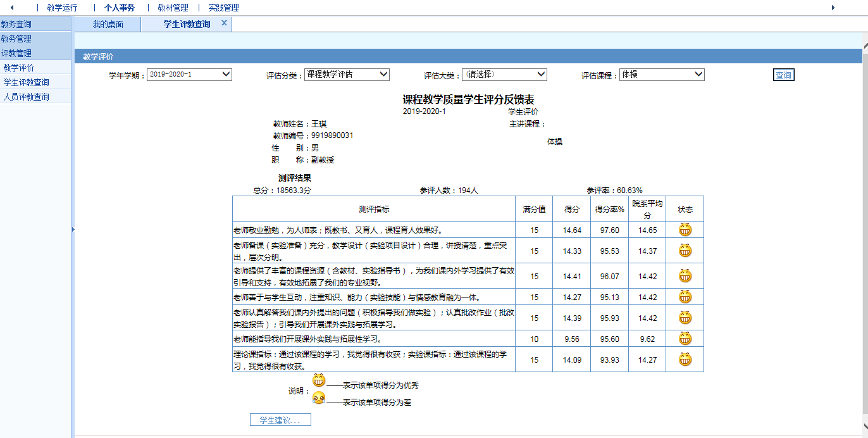Close the 学生评教查询 tab
The image size is (868, 438).
tap(224, 23)
